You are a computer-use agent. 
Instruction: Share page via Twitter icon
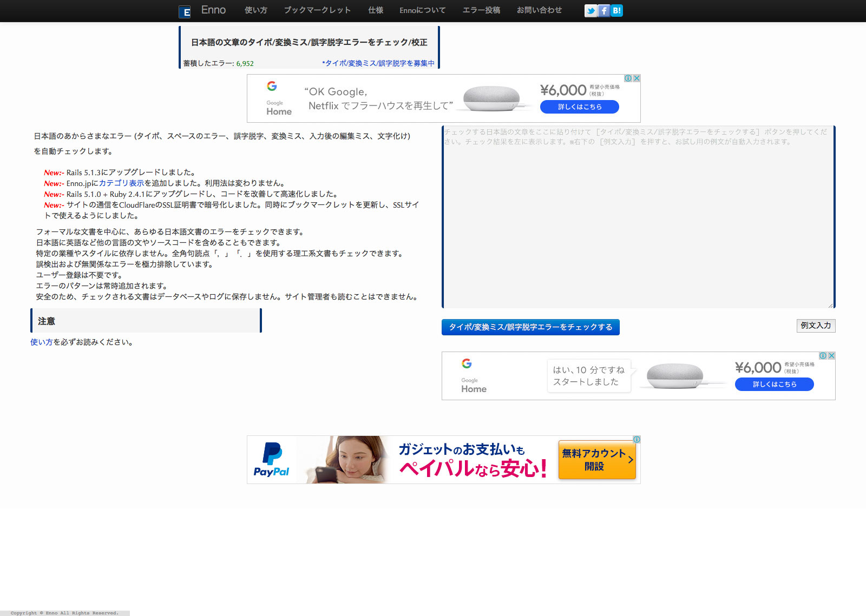pyautogui.click(x=591, y=11)
